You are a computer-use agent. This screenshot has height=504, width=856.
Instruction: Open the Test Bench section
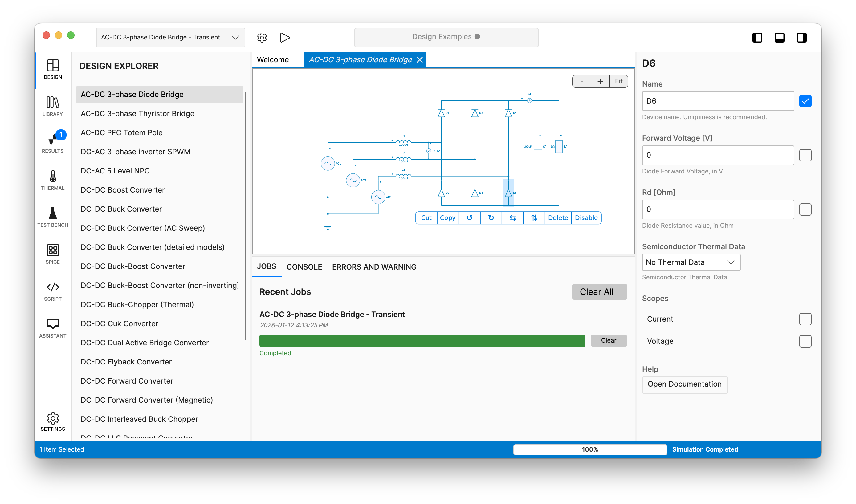(x=53, y=217)
